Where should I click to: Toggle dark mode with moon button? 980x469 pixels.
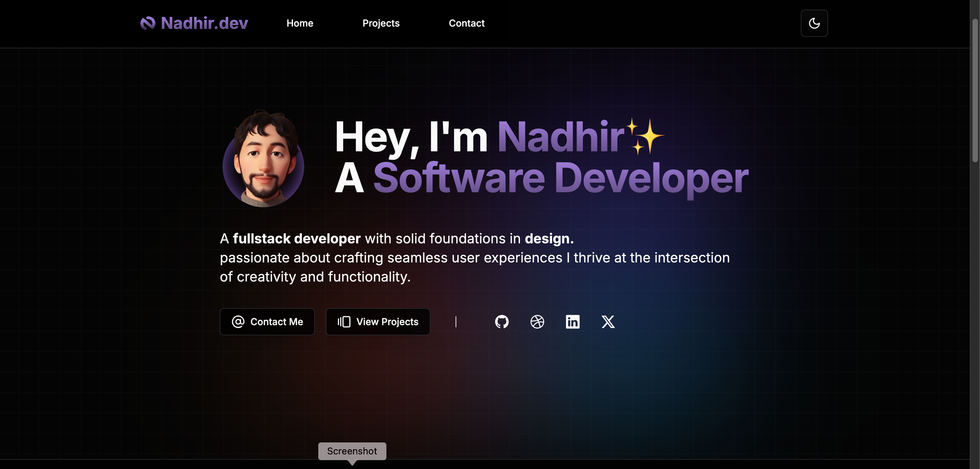pyautogui.click(x=814, y=23)
